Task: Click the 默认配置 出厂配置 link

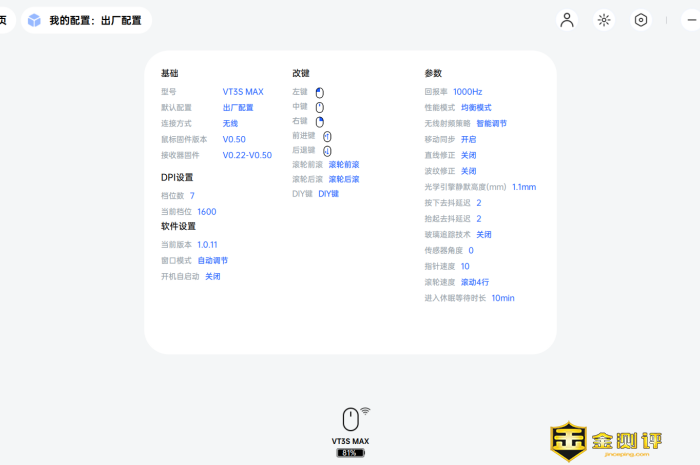Action: coord(237,107)
